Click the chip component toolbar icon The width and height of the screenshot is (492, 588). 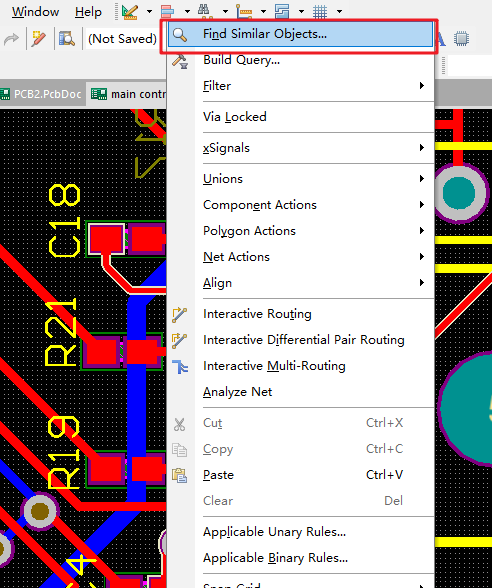click(x=461, y=39)
